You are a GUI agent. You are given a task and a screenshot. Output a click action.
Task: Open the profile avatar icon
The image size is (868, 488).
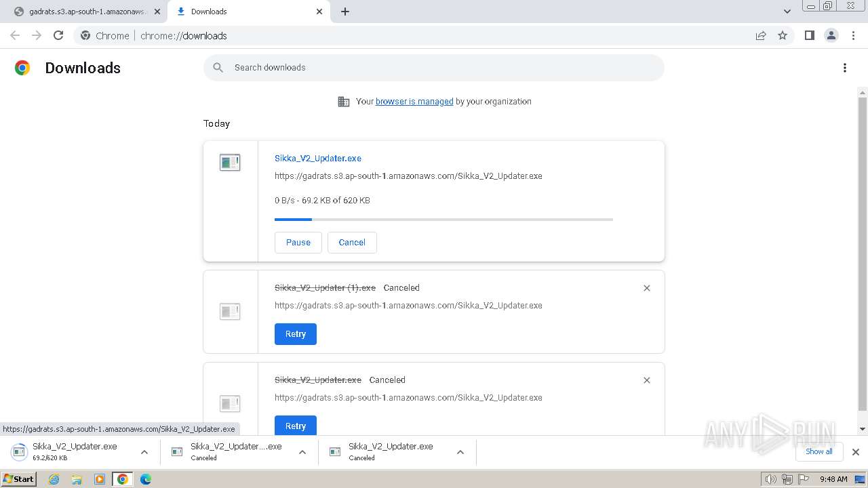click(831, 36)
